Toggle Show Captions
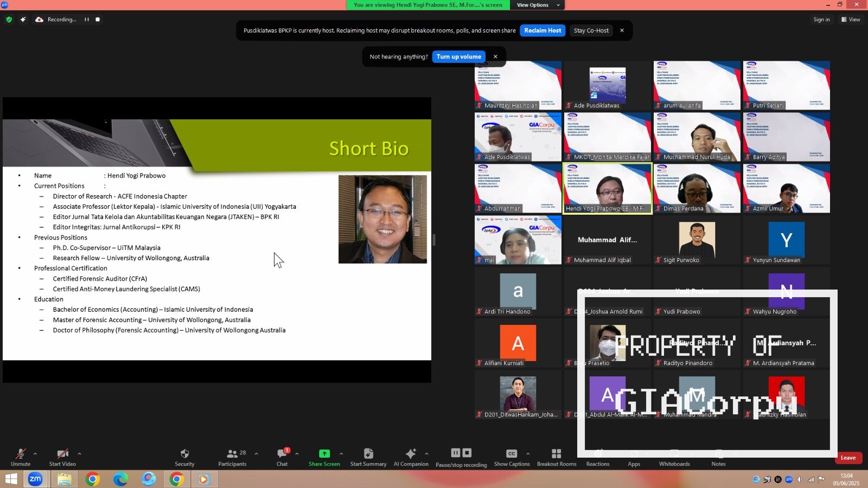The width and height of the screenshot is (868, 488). [512, 454]
